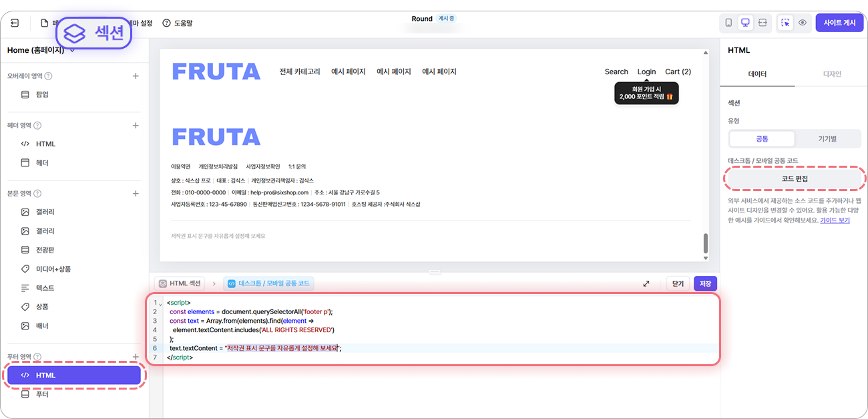Click the 데스크톱 / 모바일 공통 코드 breadcrumb
This screenshot has width=868, height=419.
(268, 283)
